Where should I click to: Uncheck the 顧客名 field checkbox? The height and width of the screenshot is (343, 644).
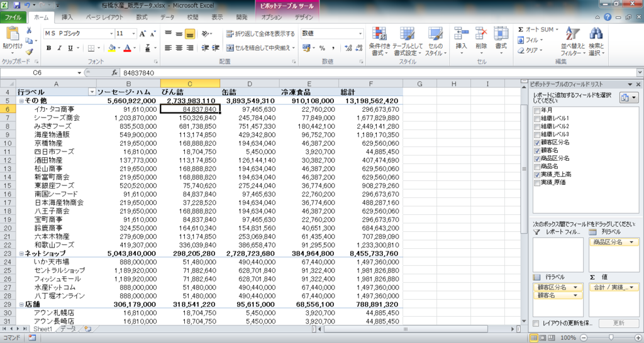pyautogui.click(x=537, y=151)
